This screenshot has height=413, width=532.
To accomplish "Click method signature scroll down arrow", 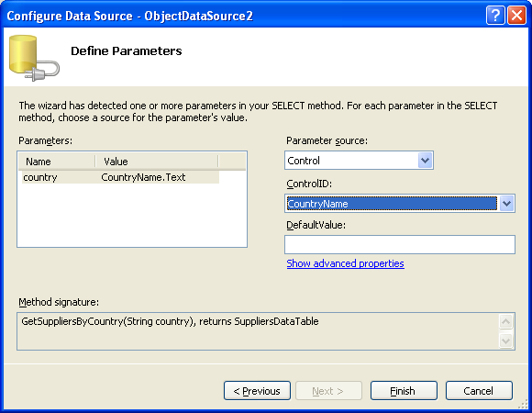I will 505,340.
